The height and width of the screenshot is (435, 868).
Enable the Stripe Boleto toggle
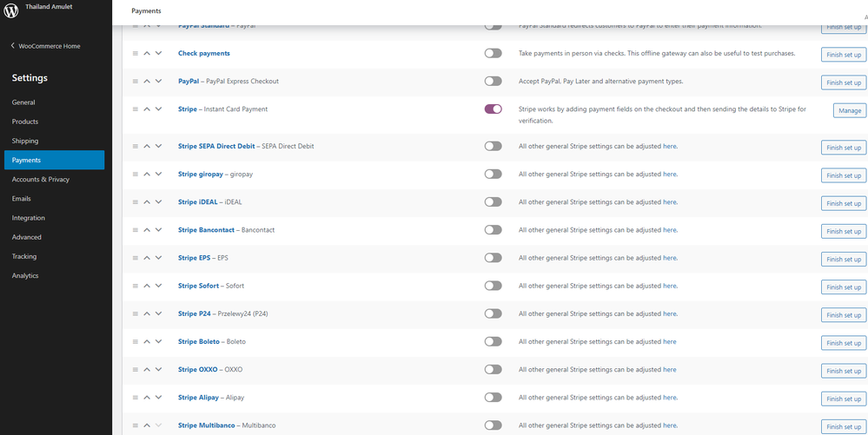point(493,341)
